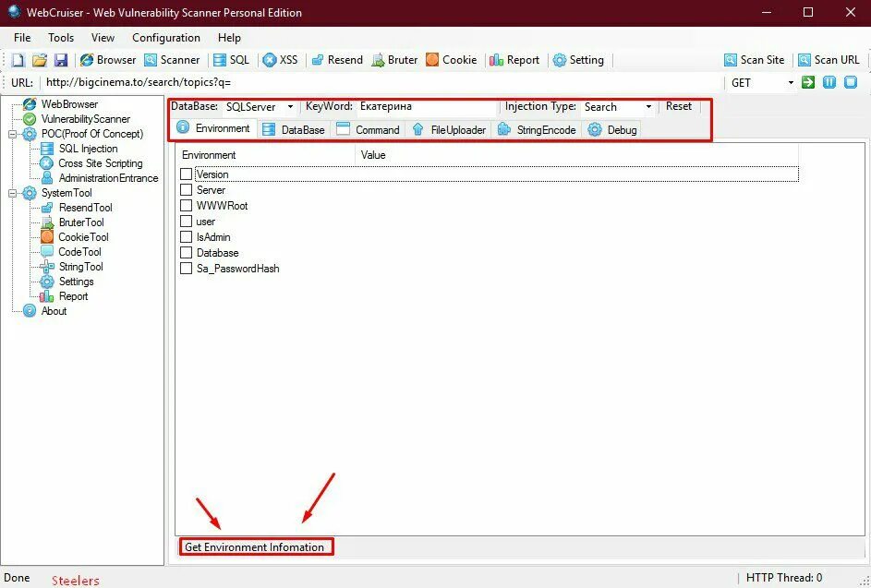Open the Setting toolbar tool
Image resolution: width=871 pixels, height=588 pixels.
coord(578,60)
